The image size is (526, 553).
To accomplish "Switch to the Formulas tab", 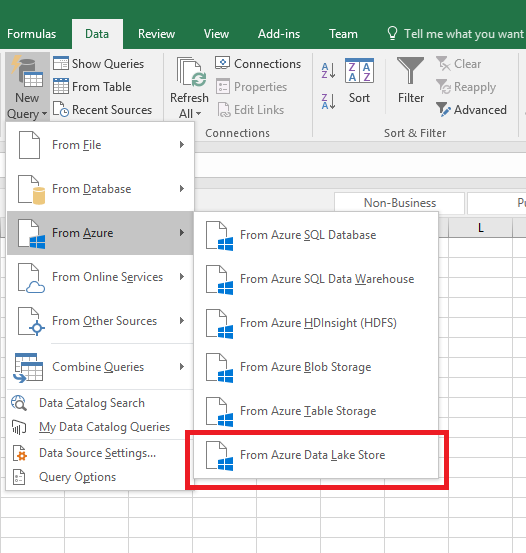I will pyautogui.click(x=31, y=34).
